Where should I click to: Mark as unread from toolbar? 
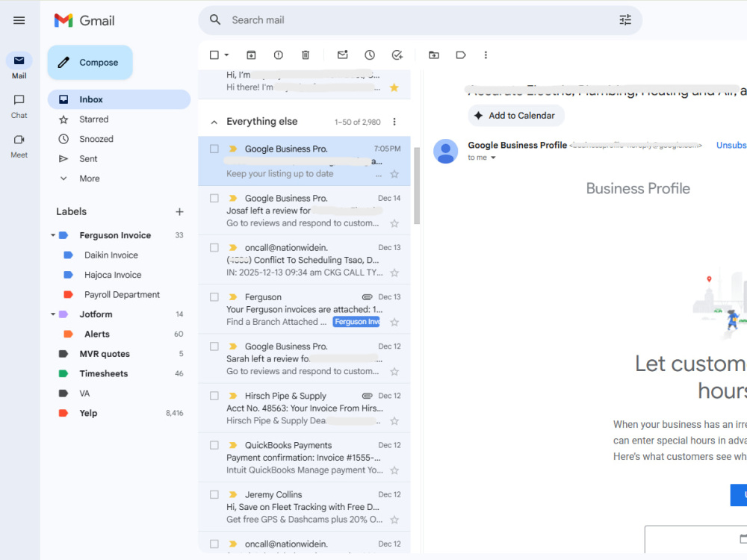[x=343, y=55]
